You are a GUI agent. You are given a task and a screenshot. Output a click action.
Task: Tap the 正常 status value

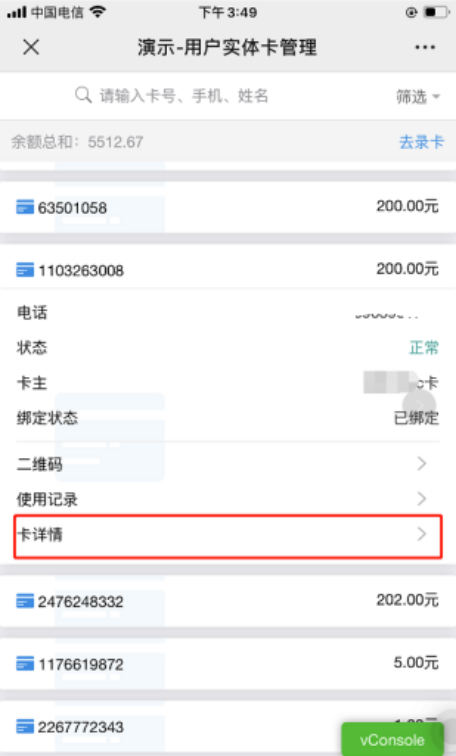[424, 347]
